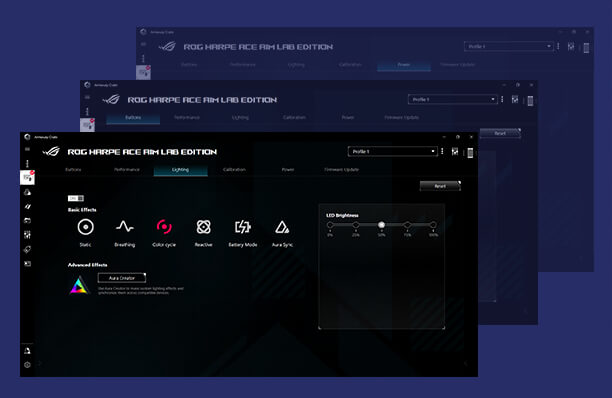Open the three-dot profile options menu
This screenshot has height=398, width=612.
(x=442, y=151)
